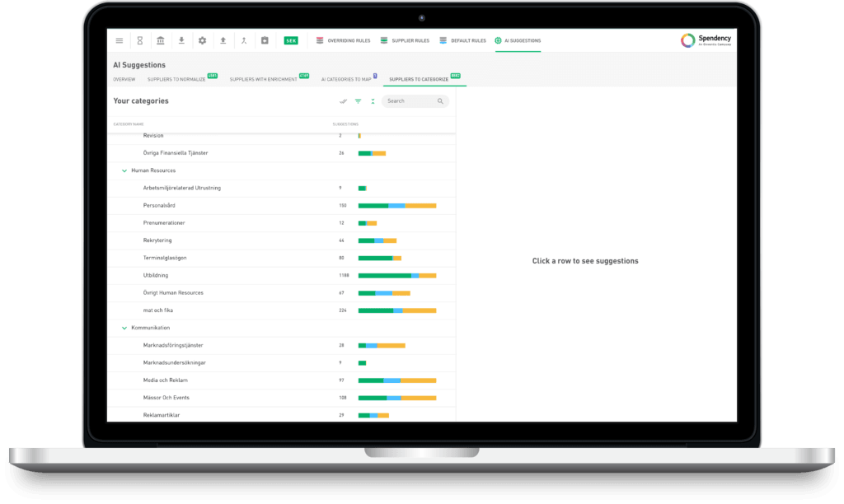Screen dimensions: 844x504
Task: Collapse the Kommunikation category group
Action: coord(124,328)
